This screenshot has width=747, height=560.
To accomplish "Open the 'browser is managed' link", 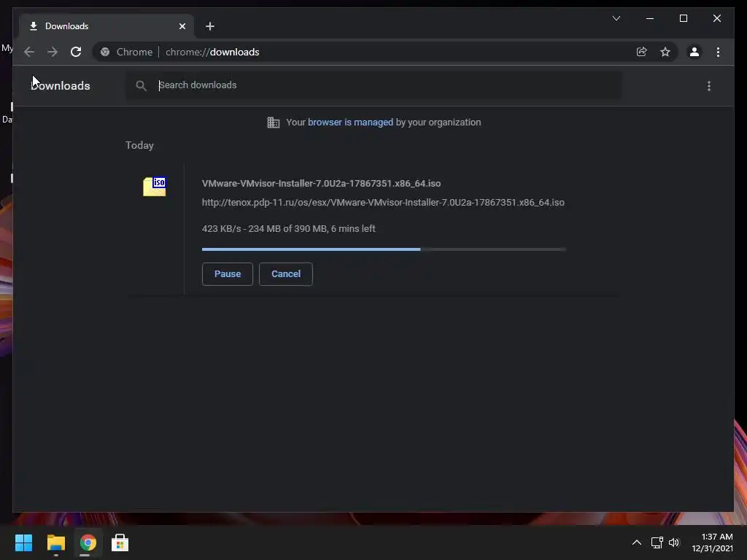I will point(351,122).
